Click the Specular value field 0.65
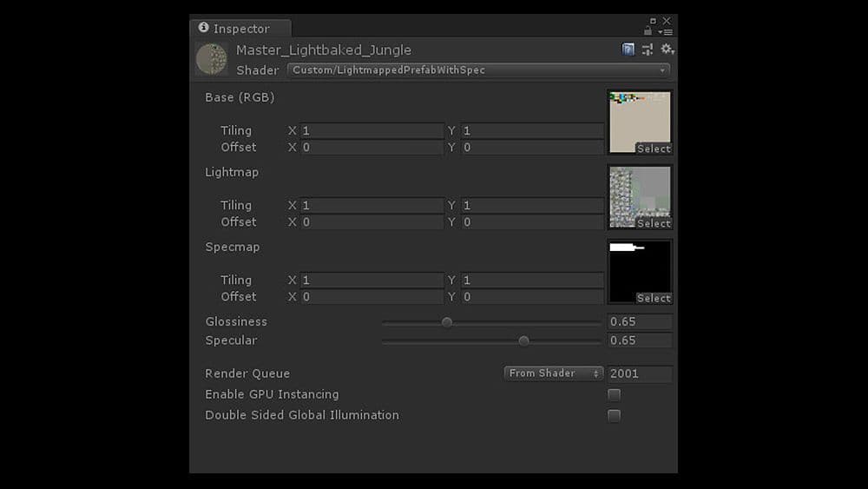The width and height of the screenshot is (868, 489). (640, 340)
